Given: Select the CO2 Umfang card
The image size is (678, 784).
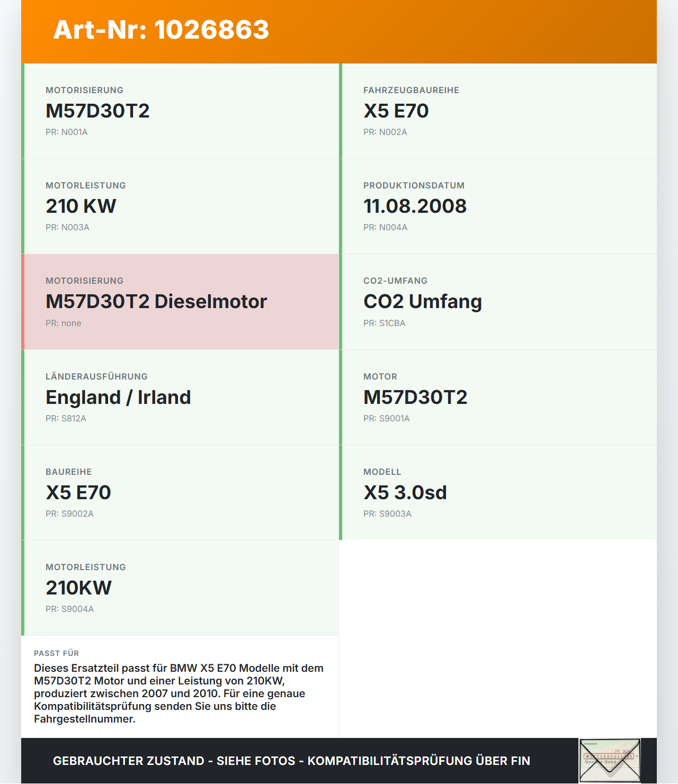Looking at the screenshot, I should point(498,302).
